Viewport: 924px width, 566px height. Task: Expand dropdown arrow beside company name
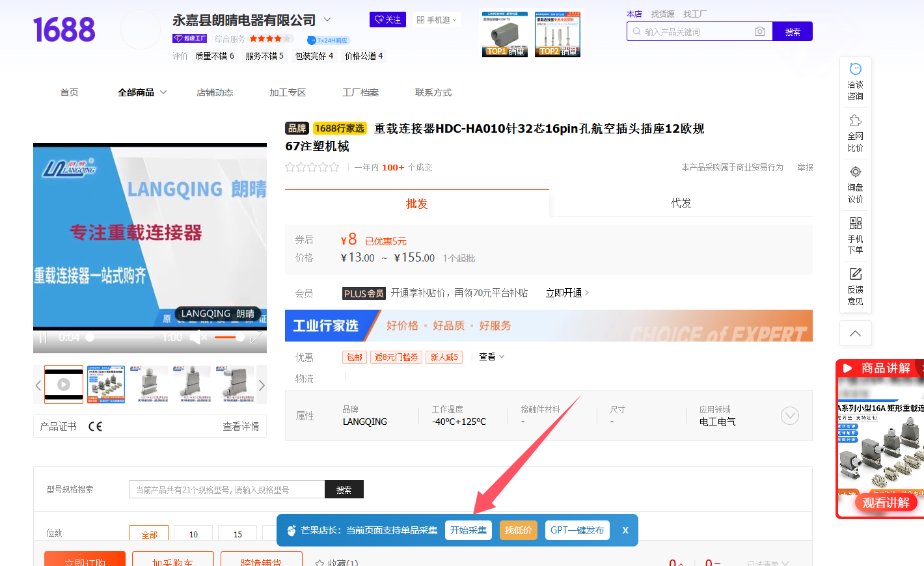coord(327,20)
